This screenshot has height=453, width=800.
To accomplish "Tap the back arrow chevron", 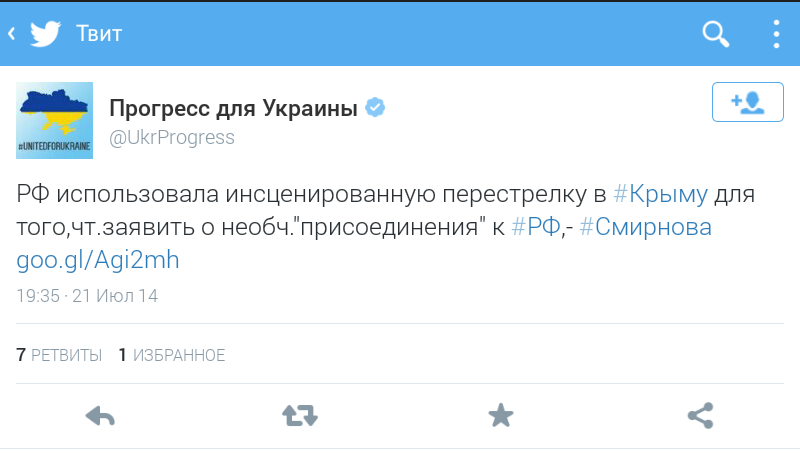I will pyautogui.click(x=12, y=34).
